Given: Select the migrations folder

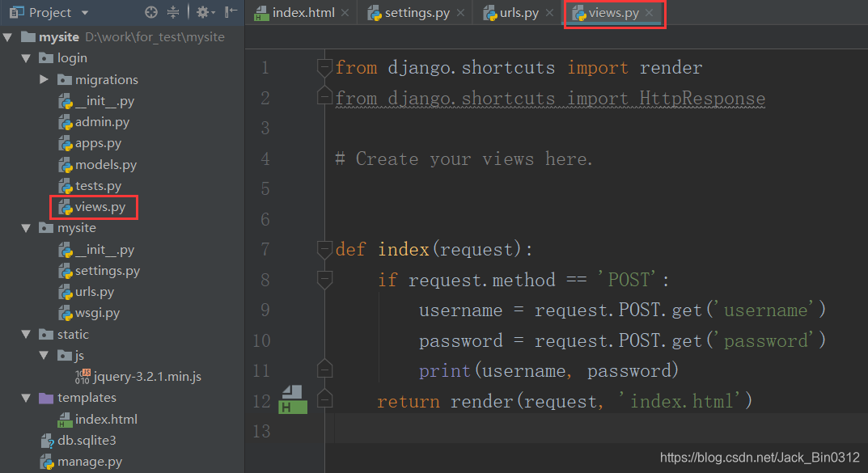Looking at the screenshot, I should (x=106, y=80).
